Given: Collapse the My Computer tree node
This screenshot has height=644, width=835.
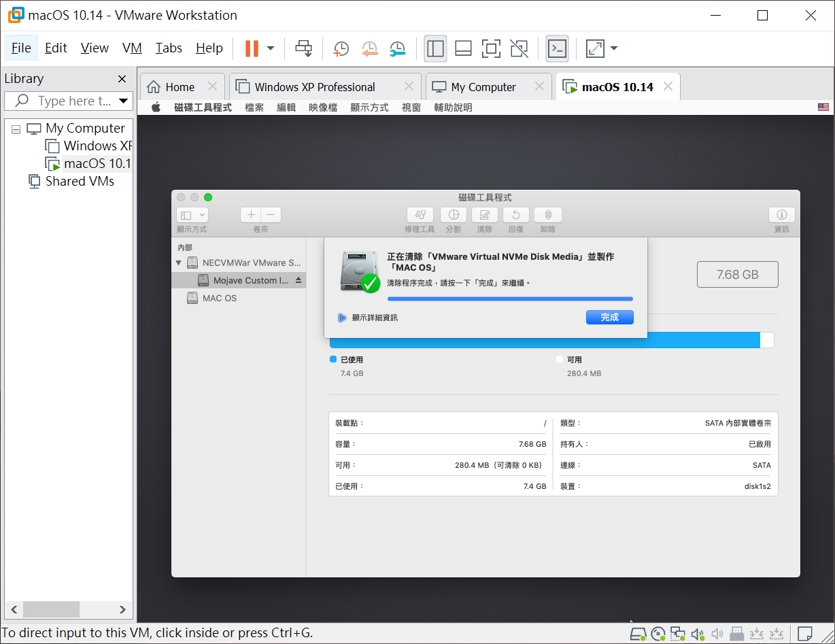Looking at the screenshot, I should tap(16, 129).
